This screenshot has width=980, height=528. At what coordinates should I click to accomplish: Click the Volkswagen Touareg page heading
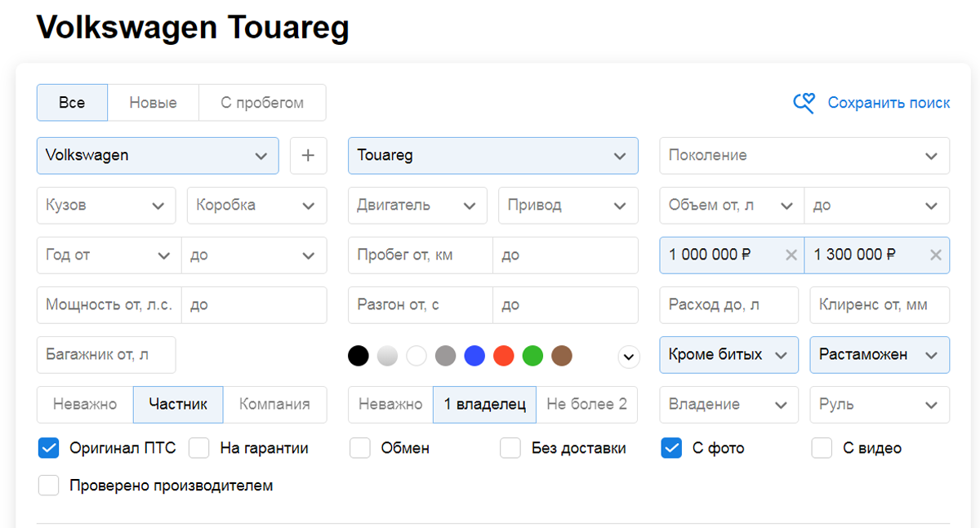[x=193, y=28]
